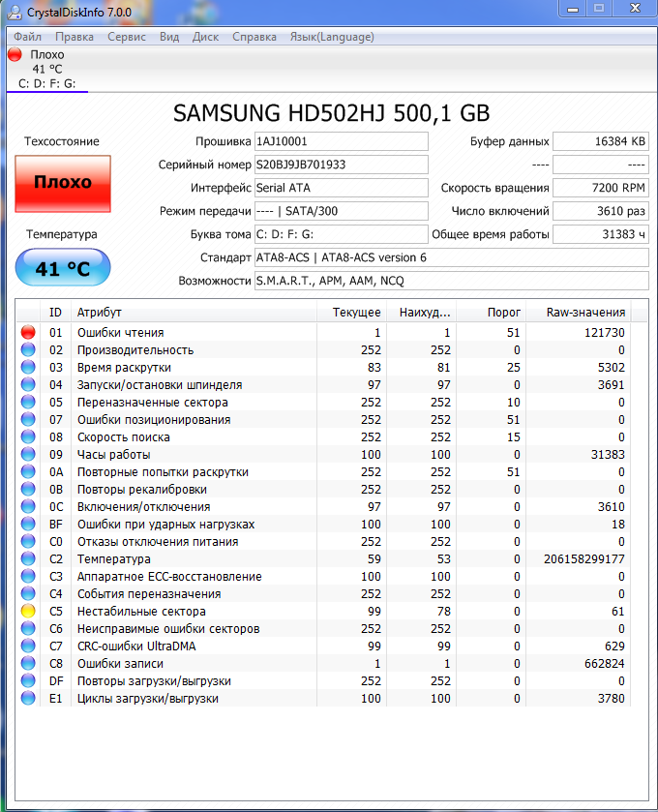The height and width of the screenshot is (812, 658).
Task: Click raw value 662824 for Ошибки записи
Action: [x=604, y=663]
